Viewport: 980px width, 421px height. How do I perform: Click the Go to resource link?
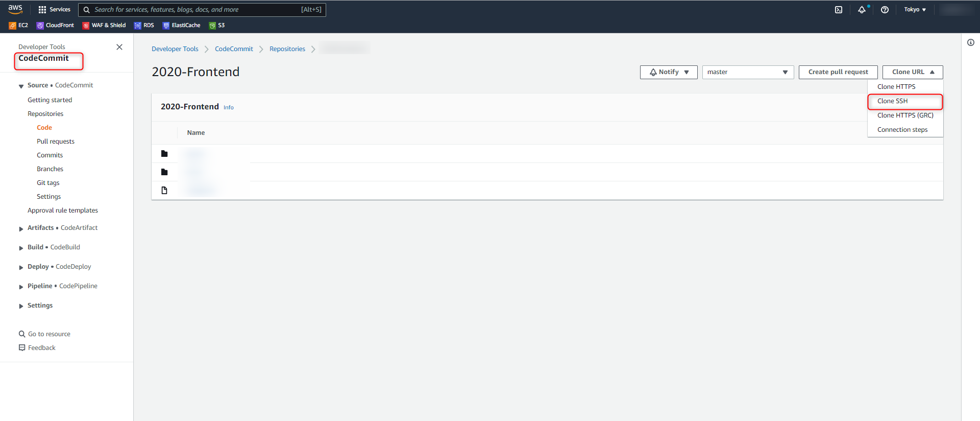coord(49,334)
